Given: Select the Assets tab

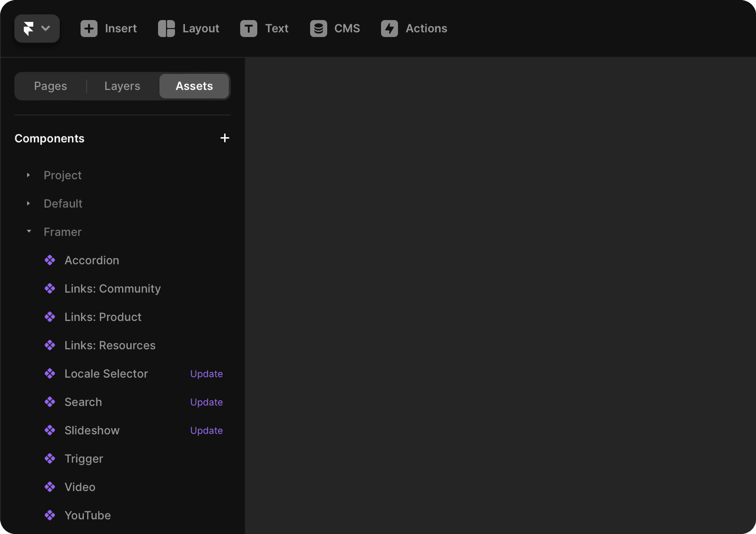Looking at the screenshot, I should pyautogui.click(x=194, y=86).
